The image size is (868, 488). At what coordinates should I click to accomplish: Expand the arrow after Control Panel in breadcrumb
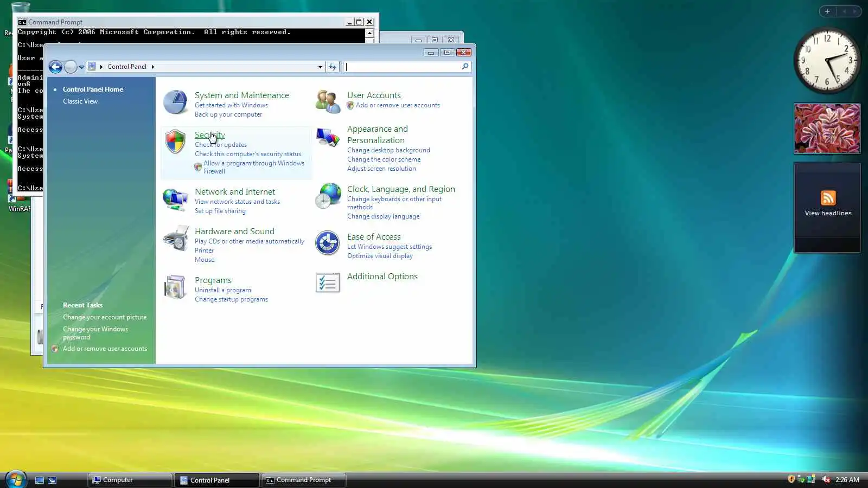coord(153,67)
